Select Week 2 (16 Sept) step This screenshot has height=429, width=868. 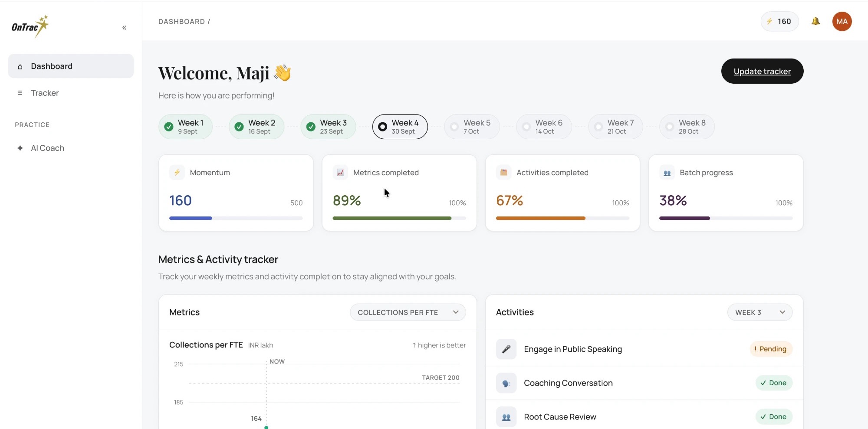(x=256, y=127)
